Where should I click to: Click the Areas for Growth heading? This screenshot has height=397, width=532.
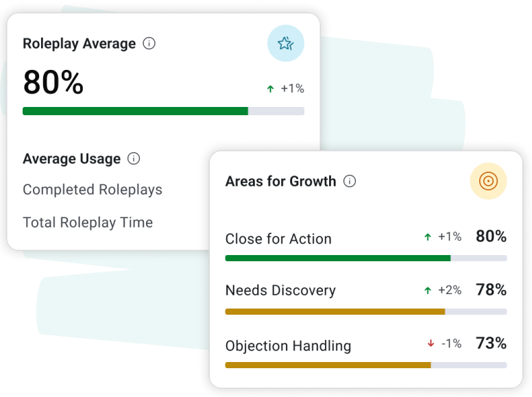pyautogui.click(x=280, y=182)
